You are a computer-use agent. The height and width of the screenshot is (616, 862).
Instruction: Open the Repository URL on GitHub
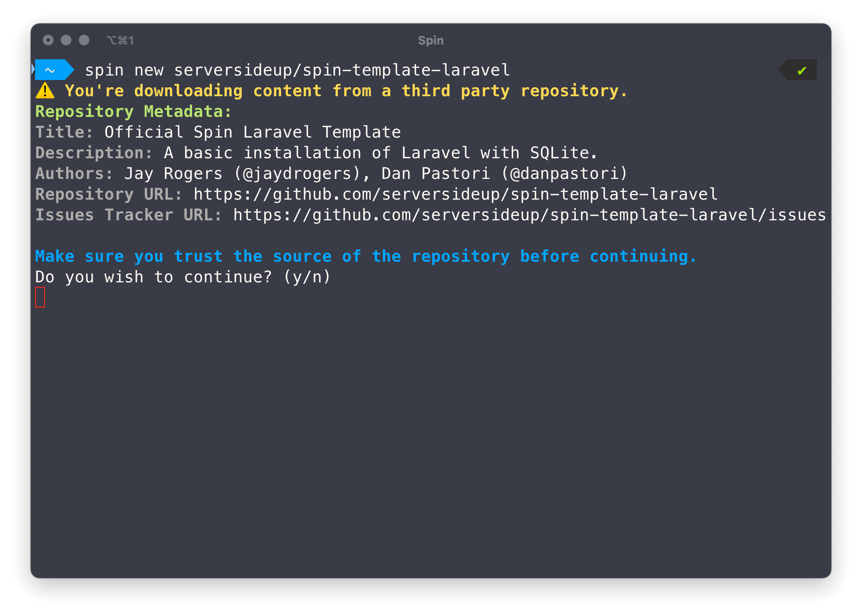pos(454,194)
